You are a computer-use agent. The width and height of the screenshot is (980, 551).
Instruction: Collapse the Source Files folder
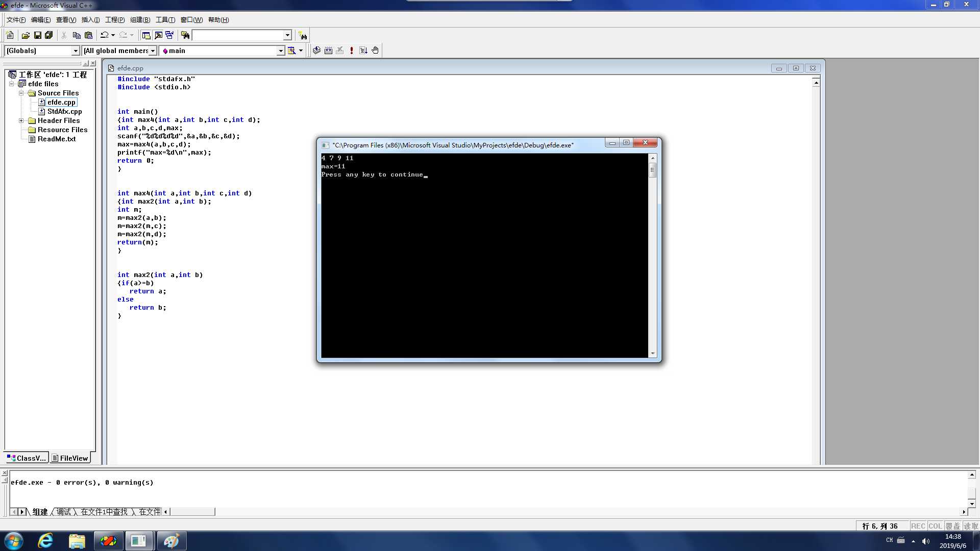[x=21, y=93]
